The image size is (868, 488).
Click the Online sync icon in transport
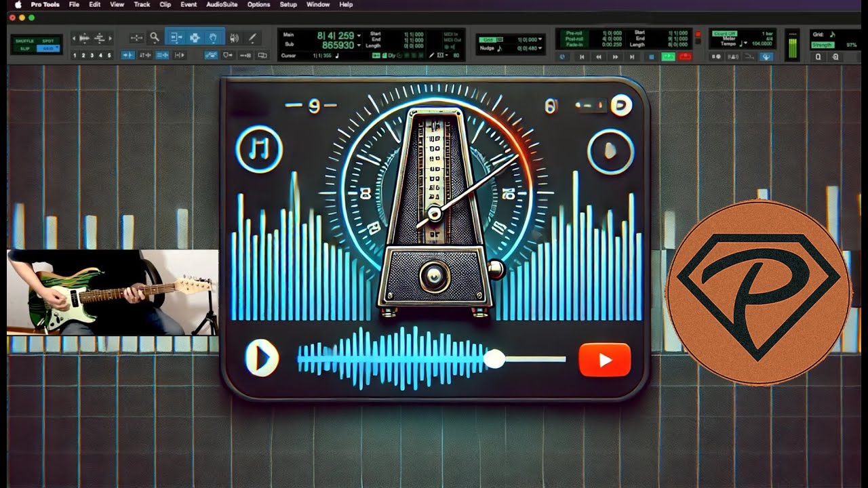pos(561,57)
